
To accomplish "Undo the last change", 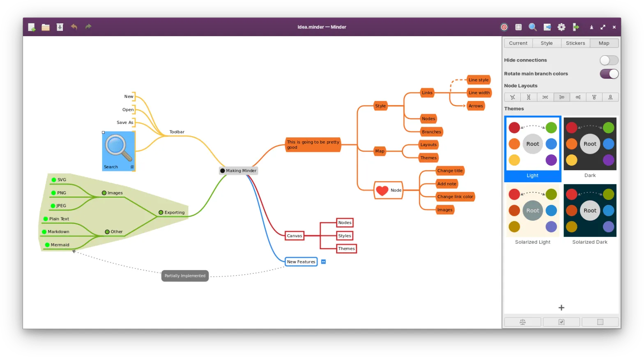I will point(74,27).
